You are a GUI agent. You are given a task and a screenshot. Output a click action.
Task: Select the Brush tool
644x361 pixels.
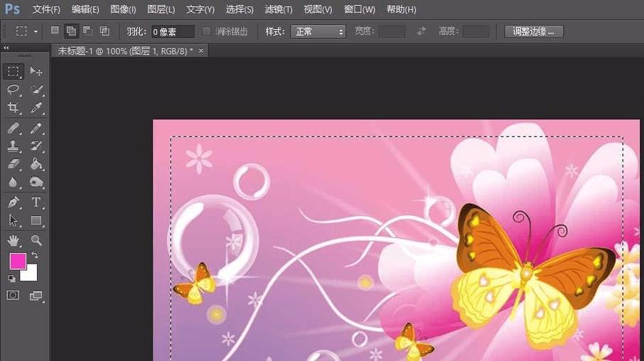coord(36,128)
